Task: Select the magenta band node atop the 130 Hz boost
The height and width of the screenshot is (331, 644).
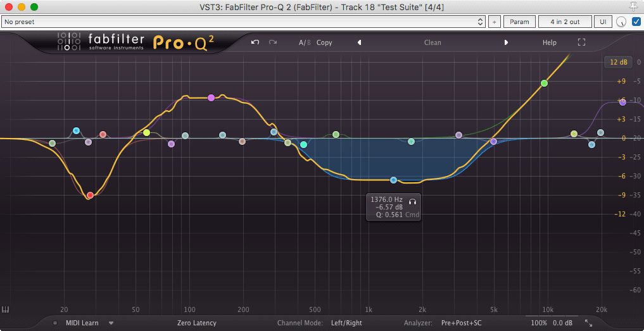Action: point(211,97)
